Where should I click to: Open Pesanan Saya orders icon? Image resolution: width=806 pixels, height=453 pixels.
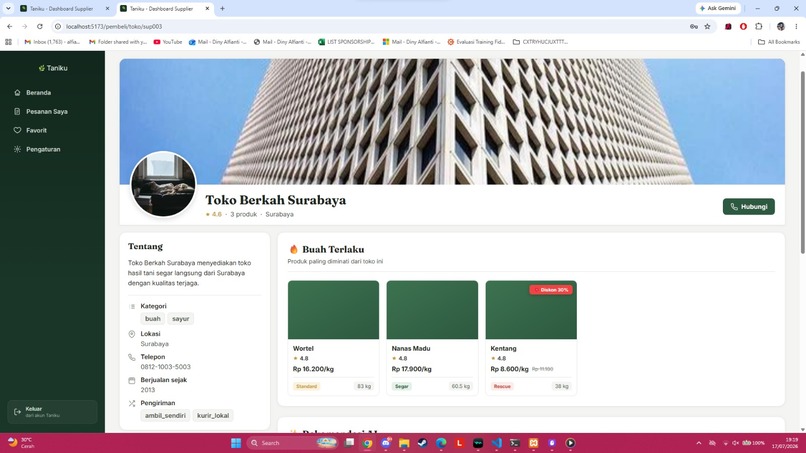coord(17,112)
